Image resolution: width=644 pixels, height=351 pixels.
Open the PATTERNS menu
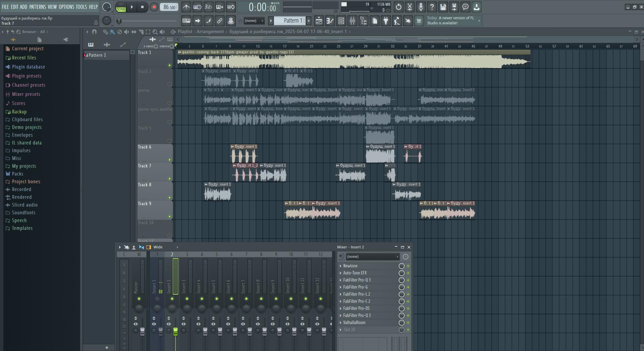(x=37, y=7)
